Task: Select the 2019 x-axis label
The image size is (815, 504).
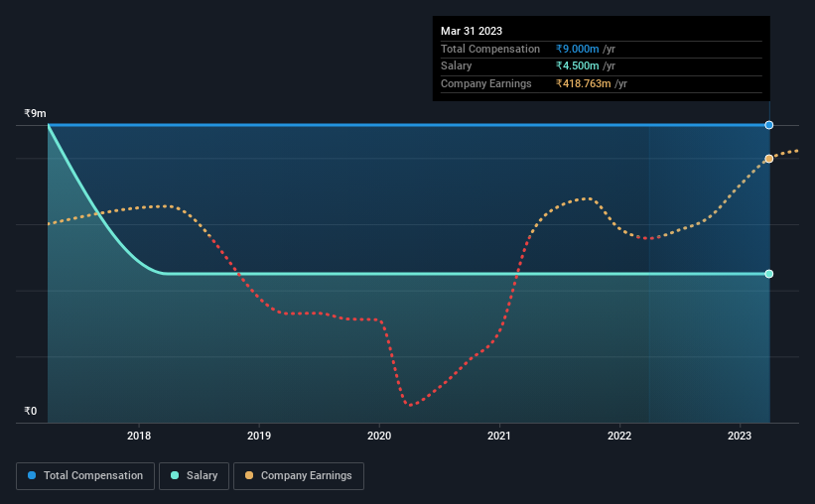Action: [259, 436]
